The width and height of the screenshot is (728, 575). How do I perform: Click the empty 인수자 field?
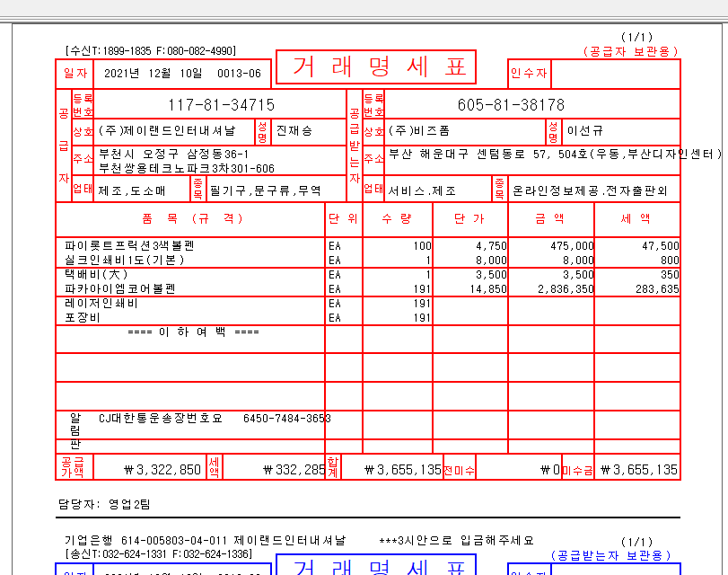coord(614,74)
